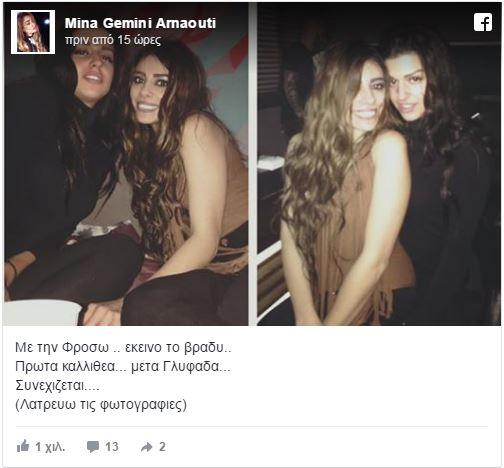
Task: Click the '1 χιλ.' likes count
Action: click(50, 447)
